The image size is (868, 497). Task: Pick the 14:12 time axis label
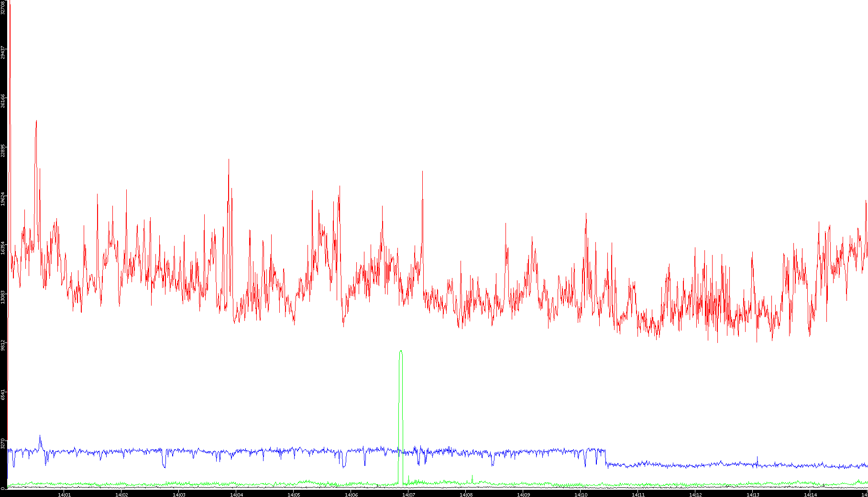696,495
